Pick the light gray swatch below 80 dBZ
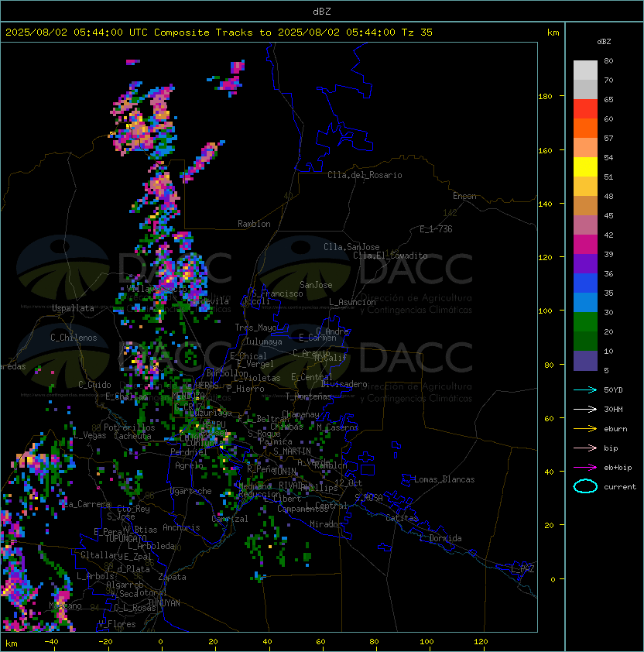The image size is (644, 652). point(585,70)
